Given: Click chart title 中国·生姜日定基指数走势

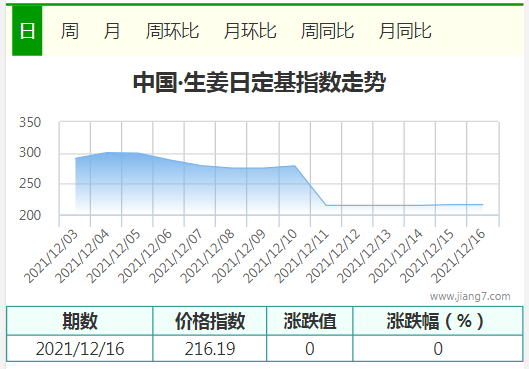Looking at the screenshot, I should coord(259,82).
